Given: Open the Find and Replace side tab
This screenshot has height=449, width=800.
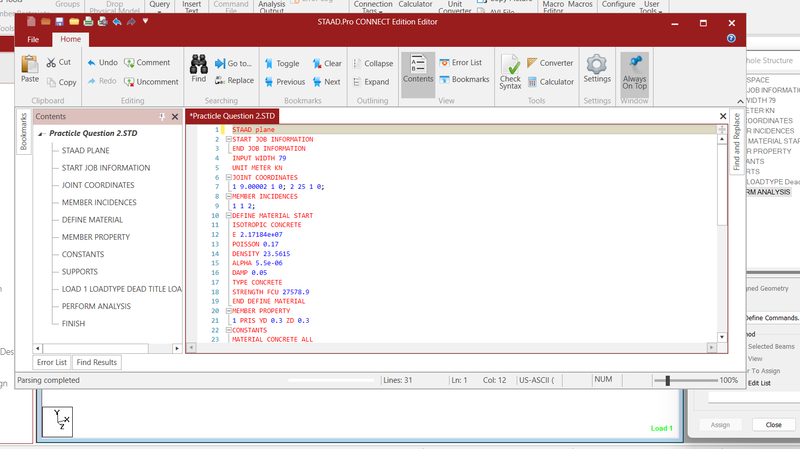Looking at the screenshot, I should (x=736, y=142).
